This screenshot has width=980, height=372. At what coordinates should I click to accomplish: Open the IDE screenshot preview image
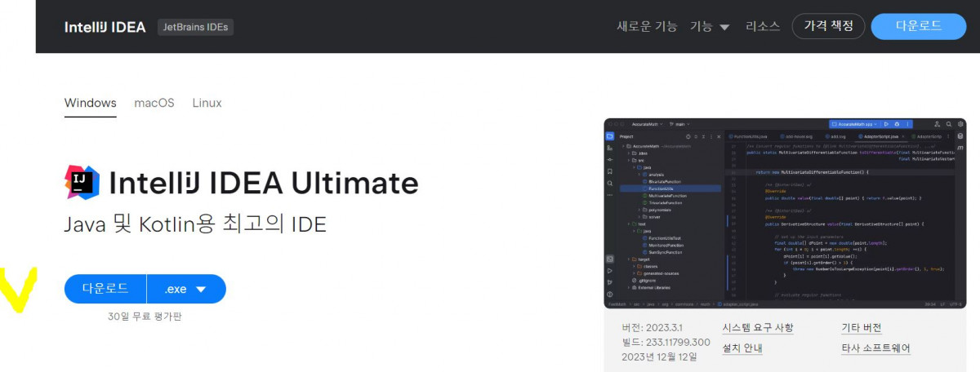(x=786, y=213)
